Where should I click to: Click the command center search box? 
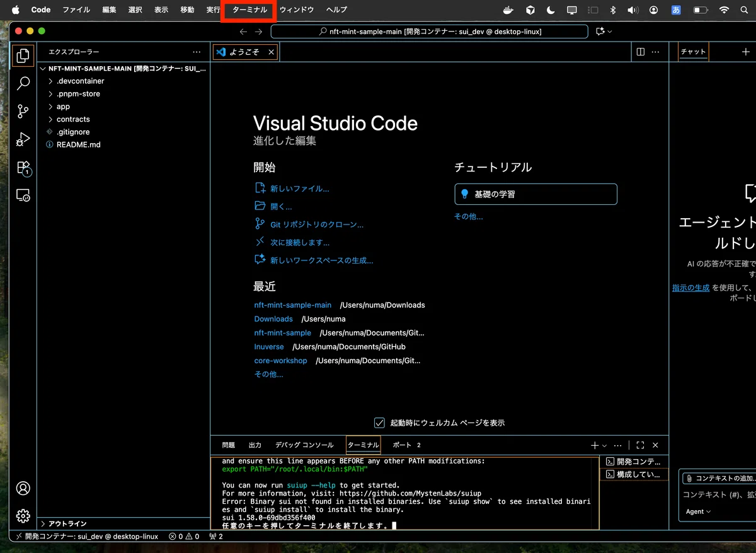pos(430,32)
